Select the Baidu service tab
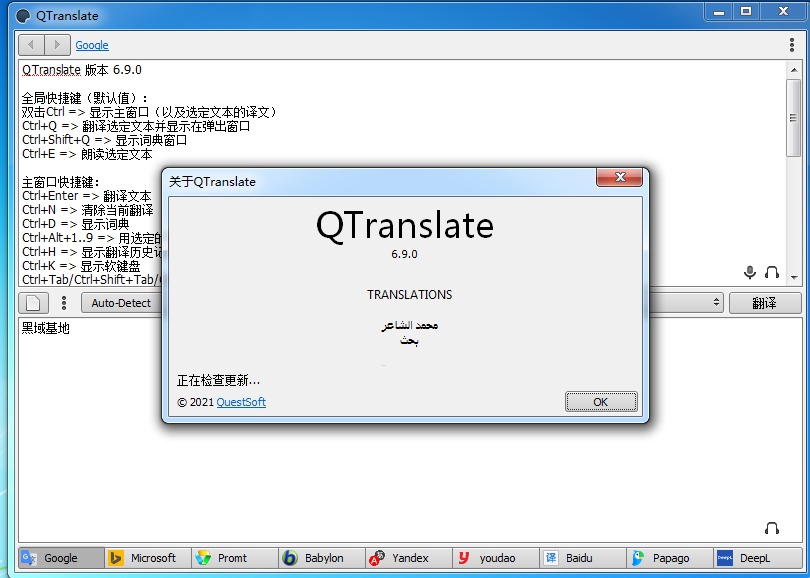Viewport: 810px width, 578px height. (583, 558)
